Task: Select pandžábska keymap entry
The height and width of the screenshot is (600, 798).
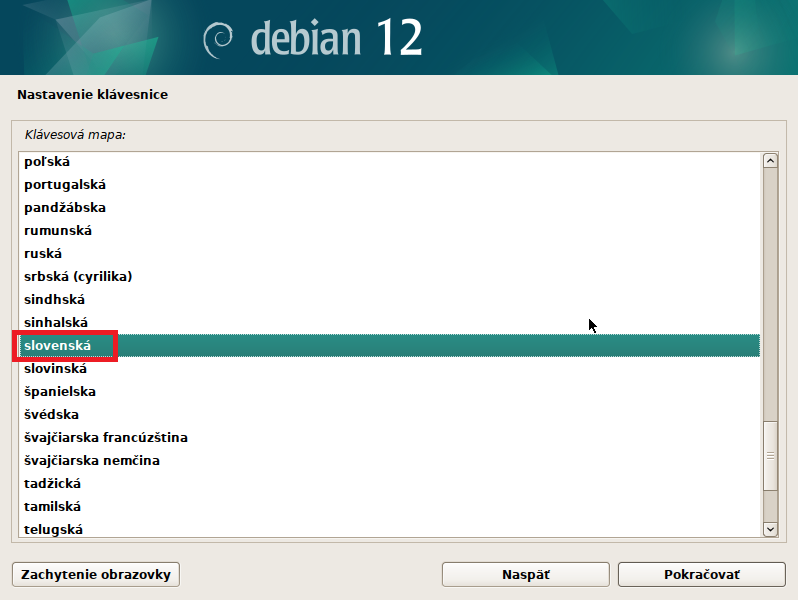Action: [65, 208]
